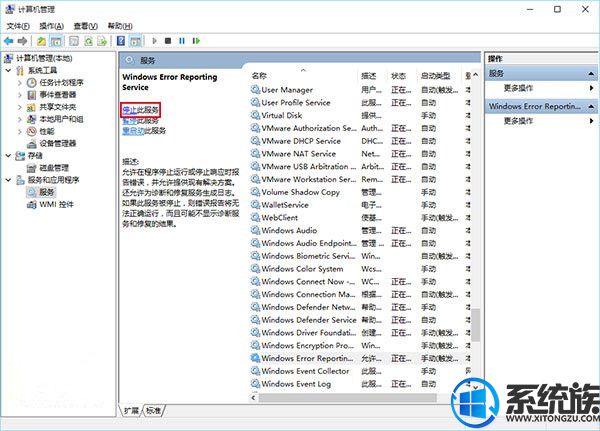Select the Windows Defender Service row
This screenshot has width=600, height=431.
pyautogui.click(x=360, y=320)
